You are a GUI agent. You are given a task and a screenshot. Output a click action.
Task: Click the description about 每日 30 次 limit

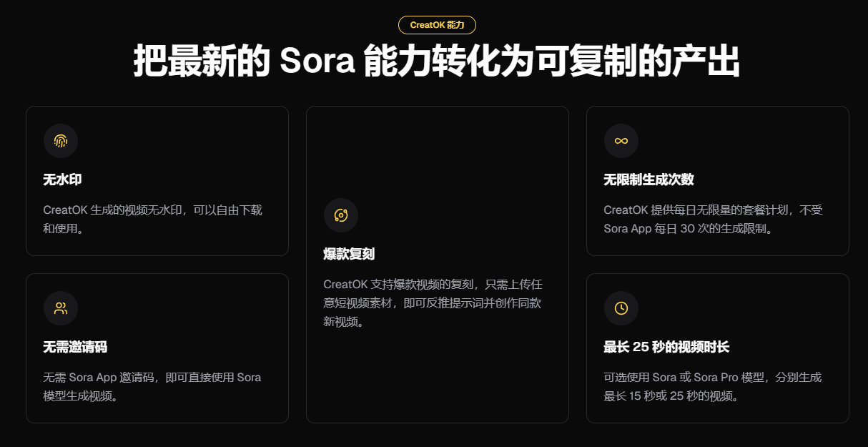pos(713,220)
